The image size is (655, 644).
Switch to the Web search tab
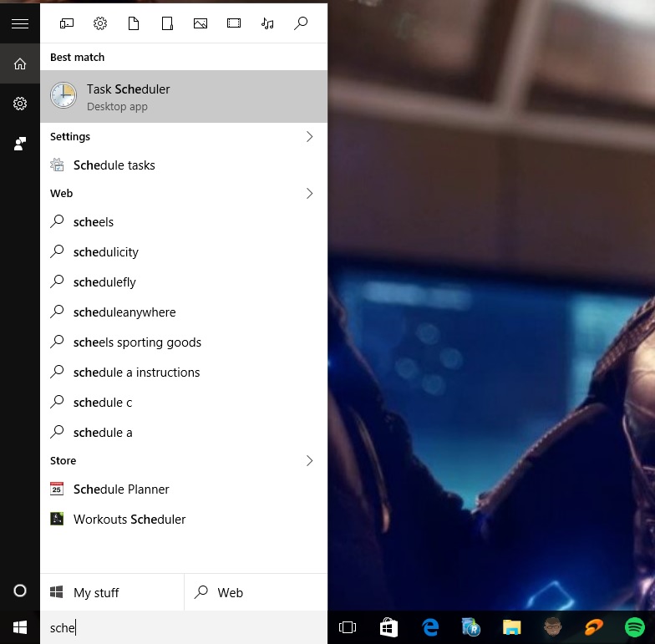click(256, 592)
